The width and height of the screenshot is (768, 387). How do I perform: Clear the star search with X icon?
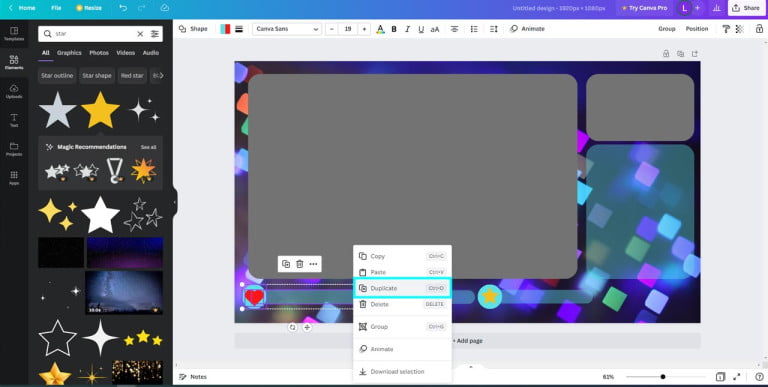(x=140, y=34)
